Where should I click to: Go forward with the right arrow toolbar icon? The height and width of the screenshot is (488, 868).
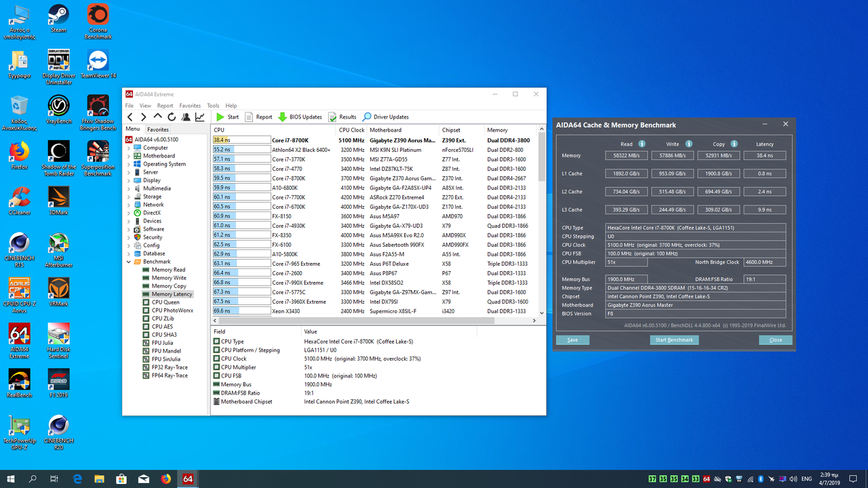pyautogui.click(x=143, y=117)
